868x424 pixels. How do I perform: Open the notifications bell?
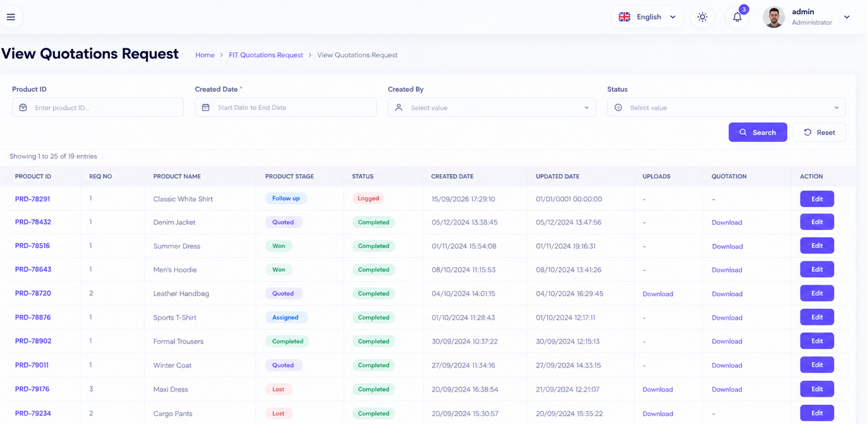(x=737, y=17)
